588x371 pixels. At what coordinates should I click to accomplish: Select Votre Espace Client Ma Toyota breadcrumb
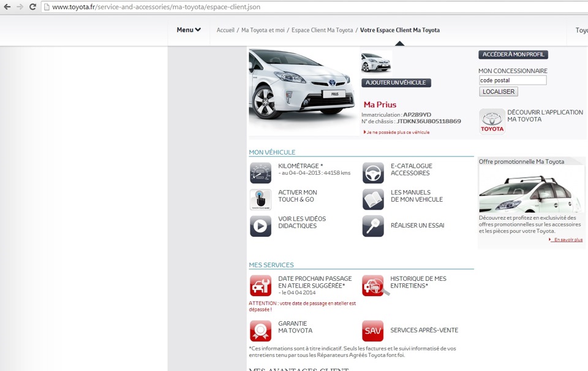click(x=400, y=30)
